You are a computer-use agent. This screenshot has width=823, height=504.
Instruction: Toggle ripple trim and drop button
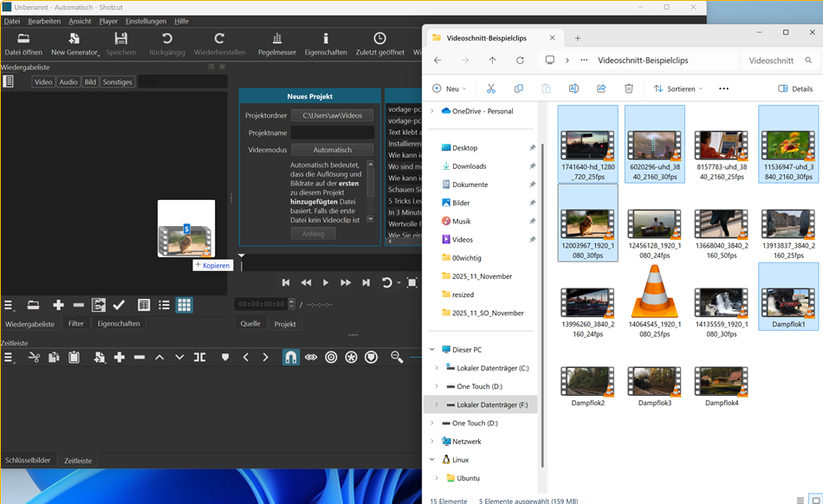coord(331,357)
